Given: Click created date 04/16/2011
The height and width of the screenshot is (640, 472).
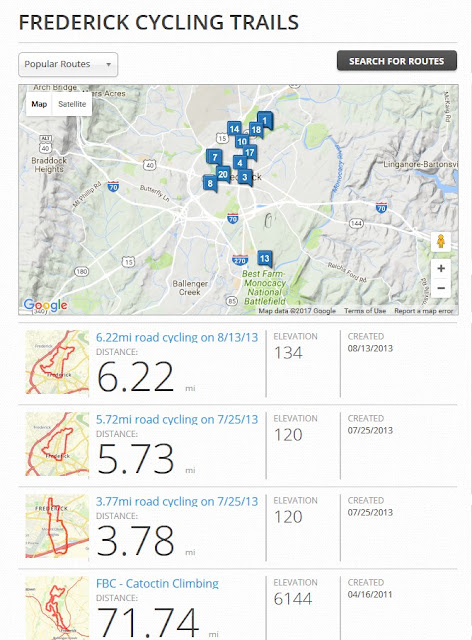Looking at the screenshot, I should (x=370, y=594).
